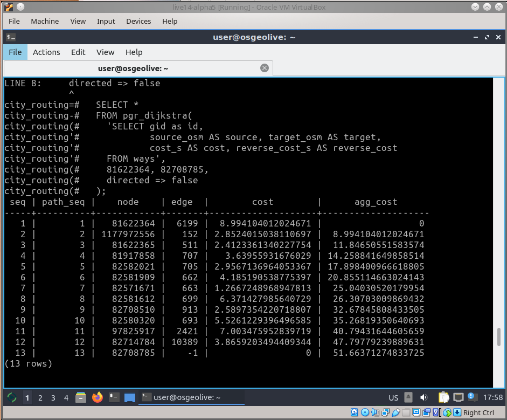Launch terminal from the quick-launch panel
The width and height of the screenshot is (507, 420).
tap(114, 397)
